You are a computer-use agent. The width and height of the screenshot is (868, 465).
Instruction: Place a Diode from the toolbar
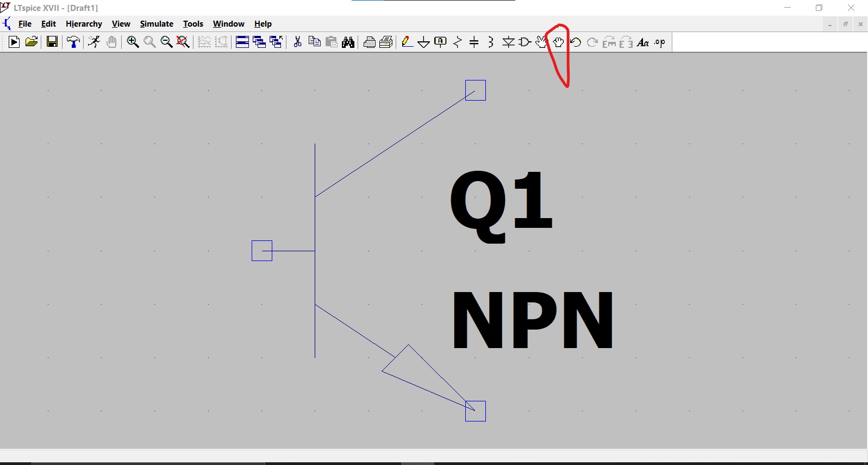tap(508, 42)
